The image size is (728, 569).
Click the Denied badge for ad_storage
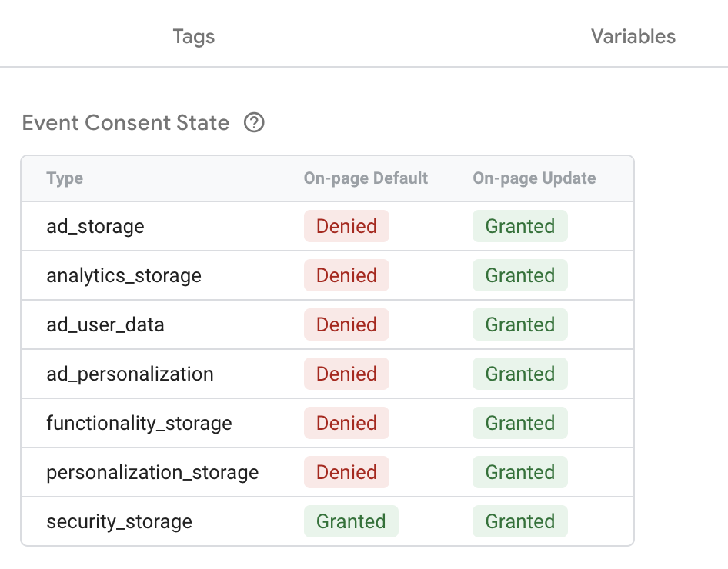346,226
